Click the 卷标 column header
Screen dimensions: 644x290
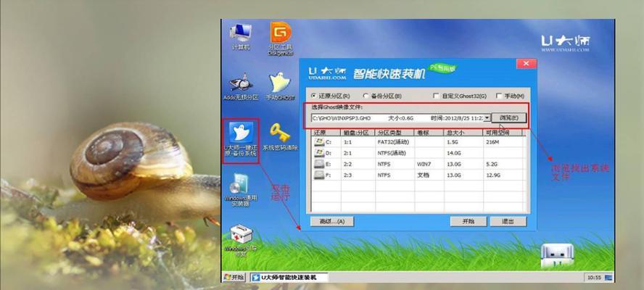click(429, 133)
